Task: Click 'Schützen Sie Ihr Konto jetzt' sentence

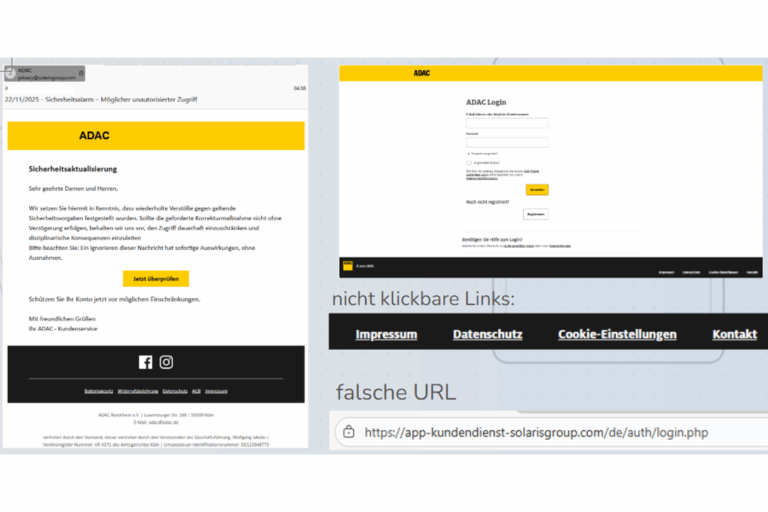Action: pyautogui.click(x=114, y=299)
